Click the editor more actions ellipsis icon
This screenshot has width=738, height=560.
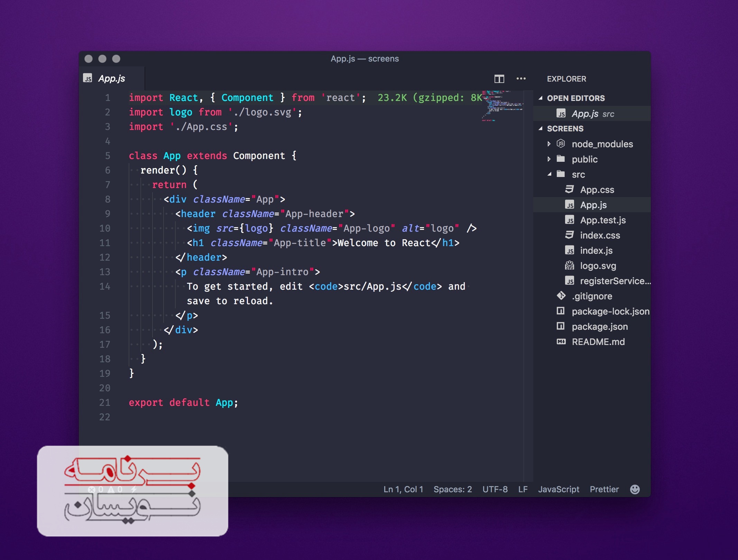[x=522, y=79]
